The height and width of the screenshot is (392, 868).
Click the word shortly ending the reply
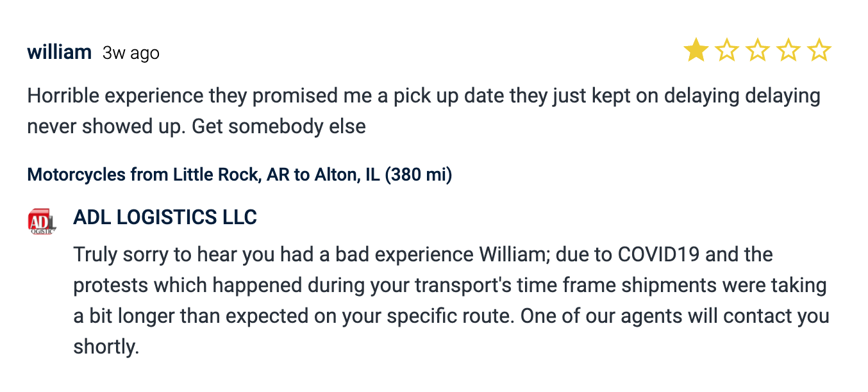pyautogui.click(x=105, y=347)
